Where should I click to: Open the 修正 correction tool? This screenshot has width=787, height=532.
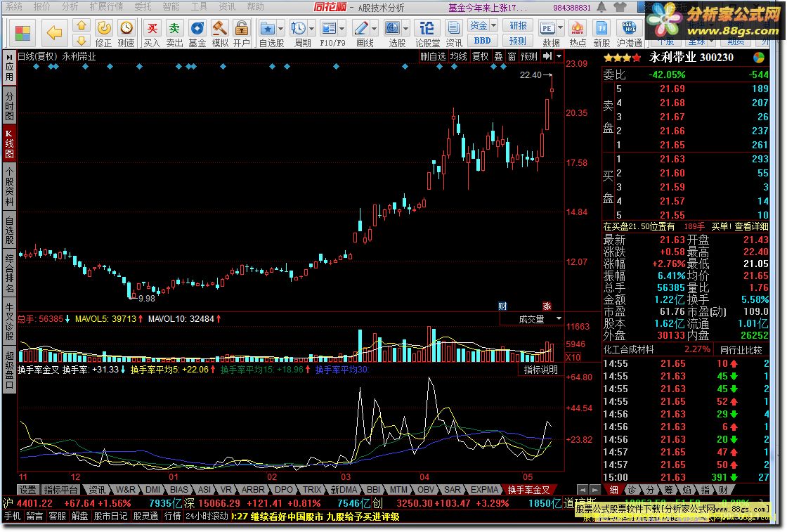tap(104, 34)
